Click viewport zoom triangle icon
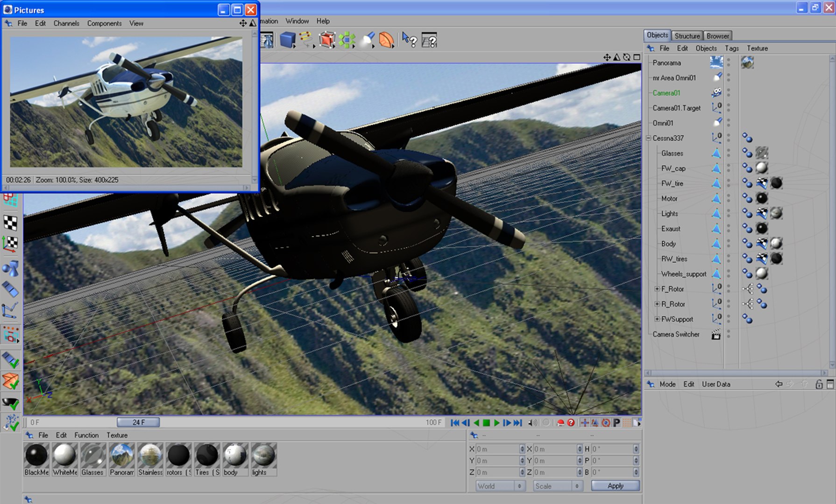 [x=616, y=57]
